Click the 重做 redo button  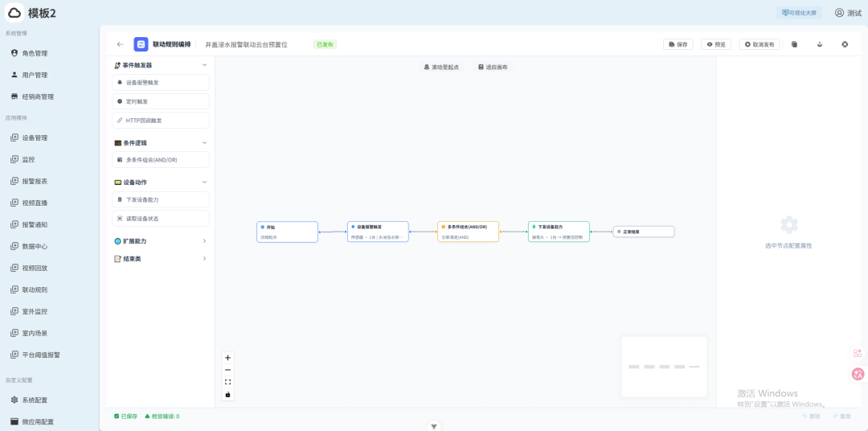(x=841, y=416)
